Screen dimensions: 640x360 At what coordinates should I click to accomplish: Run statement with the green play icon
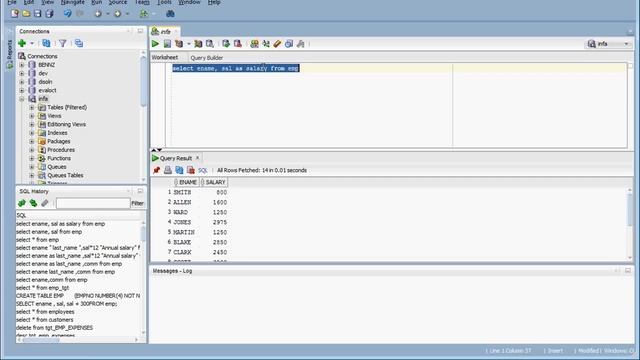point(156,44)
